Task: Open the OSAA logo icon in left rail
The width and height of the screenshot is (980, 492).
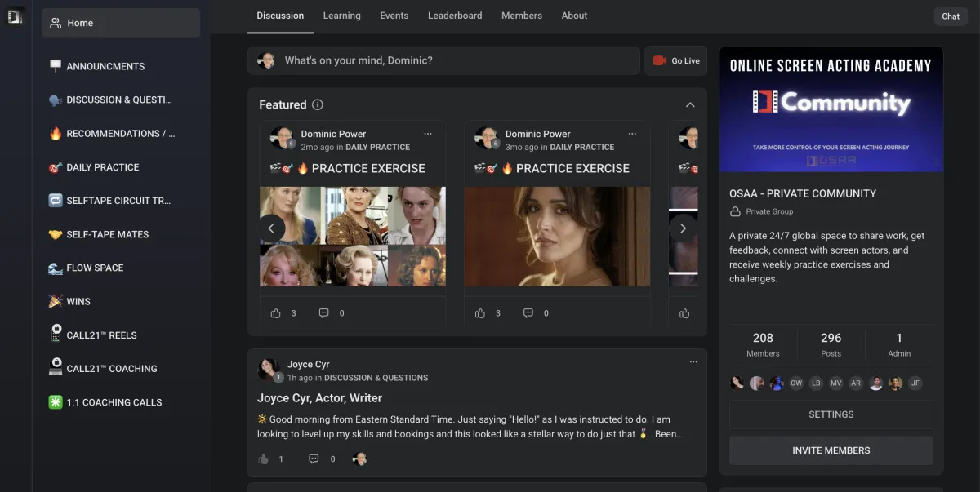Action: point(15,16)
